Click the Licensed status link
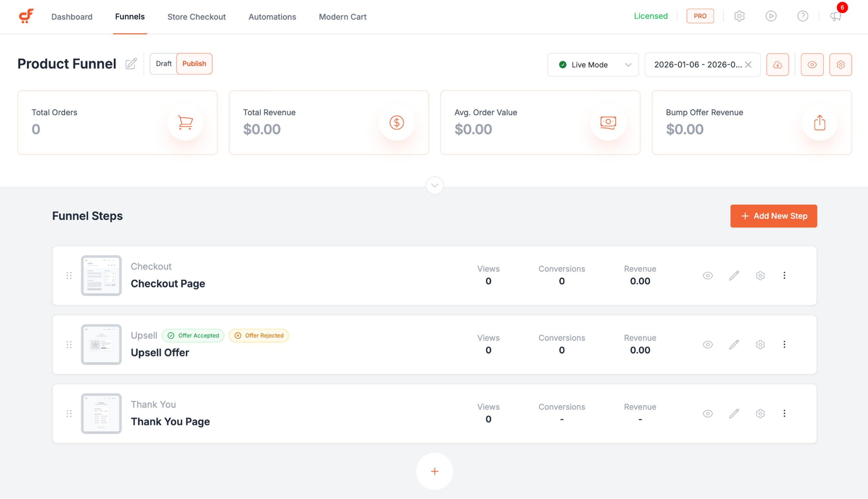This screenshot has width=868, height=499. tap(650, 16)
